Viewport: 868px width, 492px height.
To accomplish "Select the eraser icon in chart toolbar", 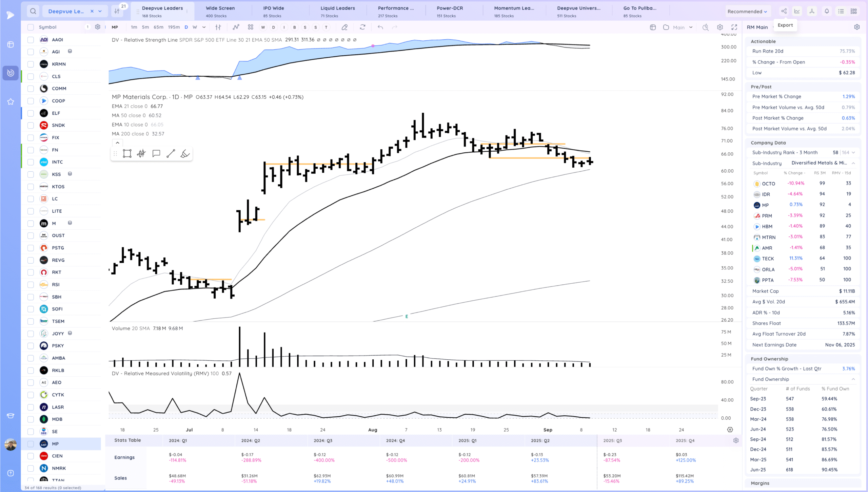I will point(344,27).
